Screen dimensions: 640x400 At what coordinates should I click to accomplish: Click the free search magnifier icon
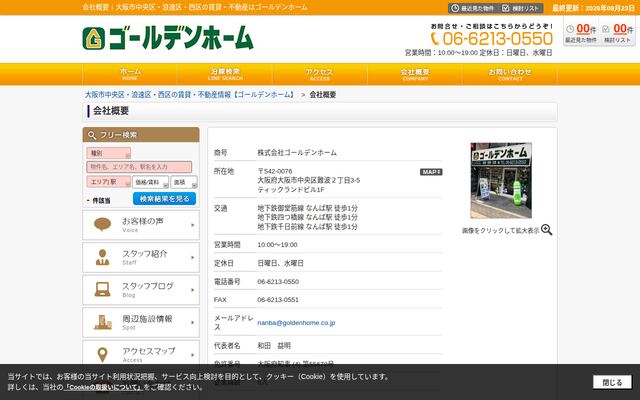click(92, 135)
